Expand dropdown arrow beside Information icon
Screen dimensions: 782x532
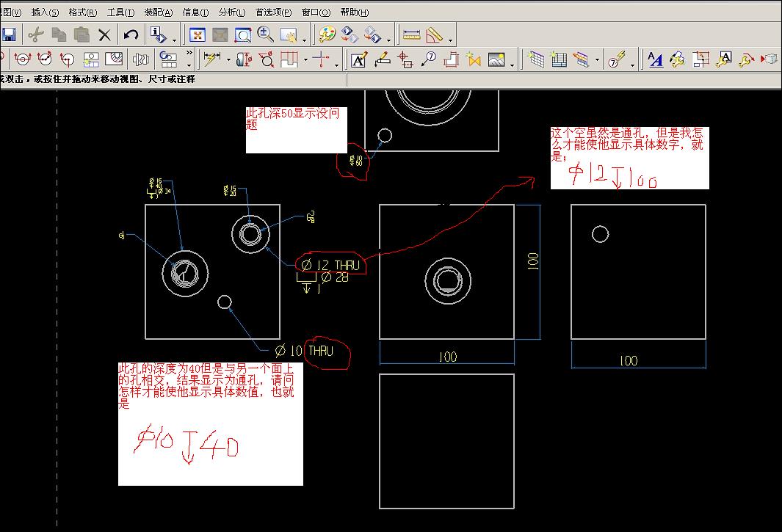(174, 40)
